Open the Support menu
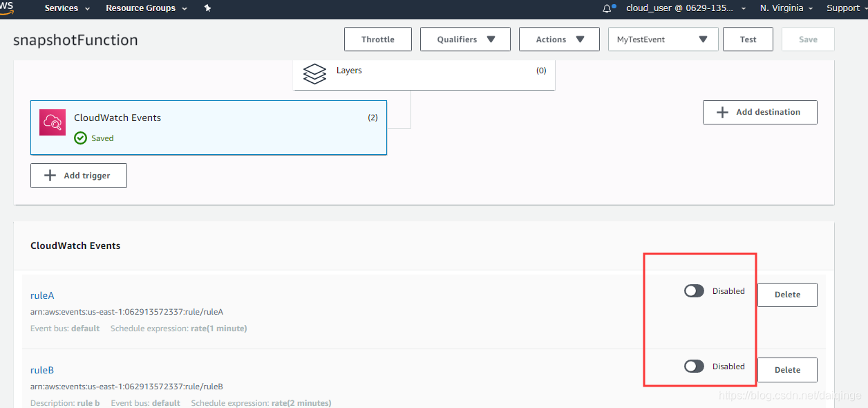Image resolution: width=868 pixels, height=408 pixels. tap(846, 8)
